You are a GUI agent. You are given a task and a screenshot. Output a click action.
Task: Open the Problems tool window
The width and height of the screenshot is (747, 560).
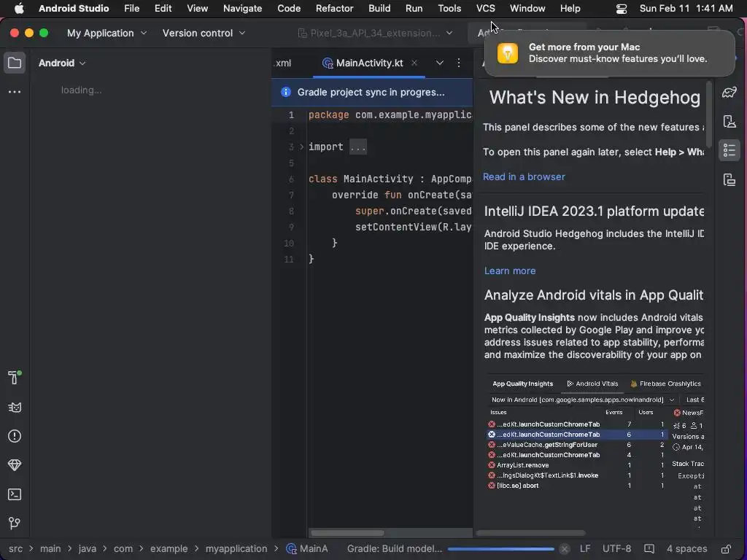coord(15,436)
